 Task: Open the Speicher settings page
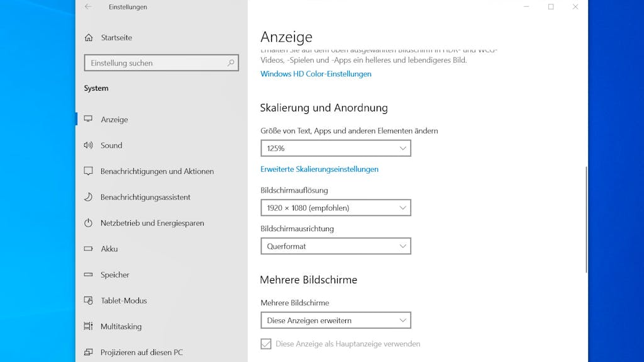click(x=115, y=274)
